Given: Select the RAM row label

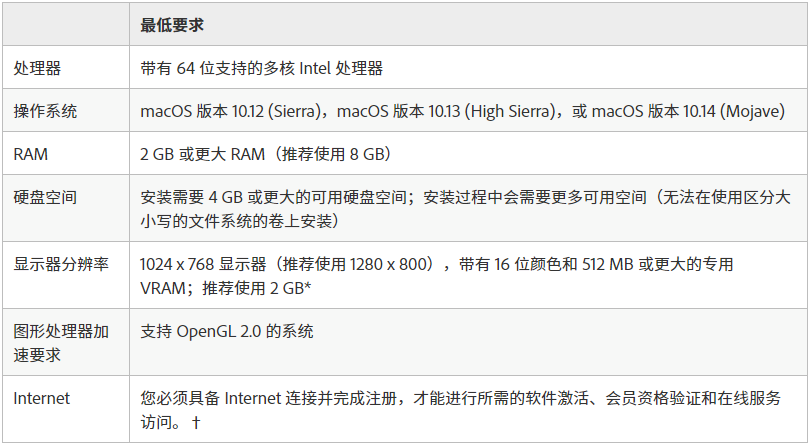Looking at the screenshot, I should [x=31, y=154].
